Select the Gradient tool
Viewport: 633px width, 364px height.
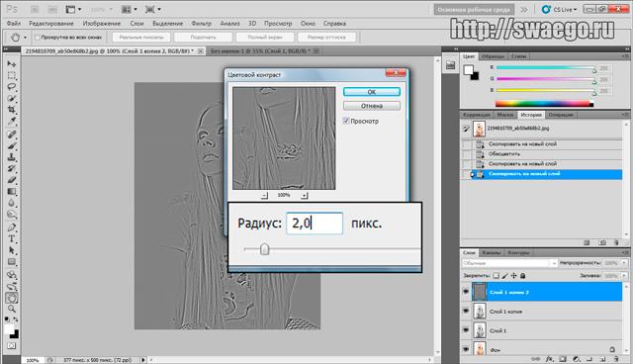click(12, 192)
